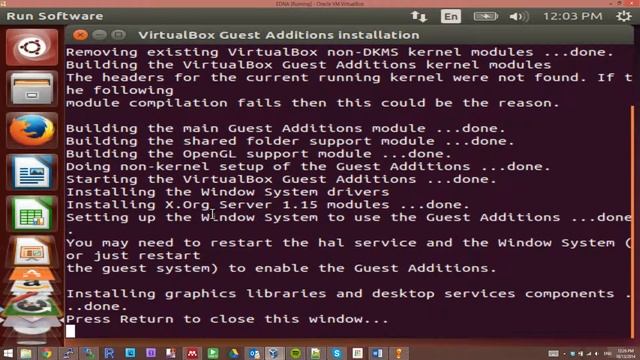Image resolution: width=640 pixels, height=360 pixels.
Task: Click the 'Run Software' panel title
Action: (x=55, y=16)
